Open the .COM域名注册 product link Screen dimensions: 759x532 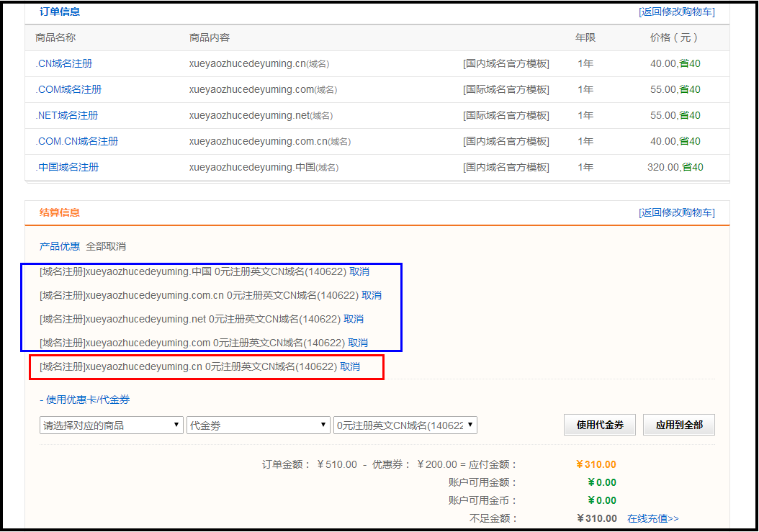(68, 89)
